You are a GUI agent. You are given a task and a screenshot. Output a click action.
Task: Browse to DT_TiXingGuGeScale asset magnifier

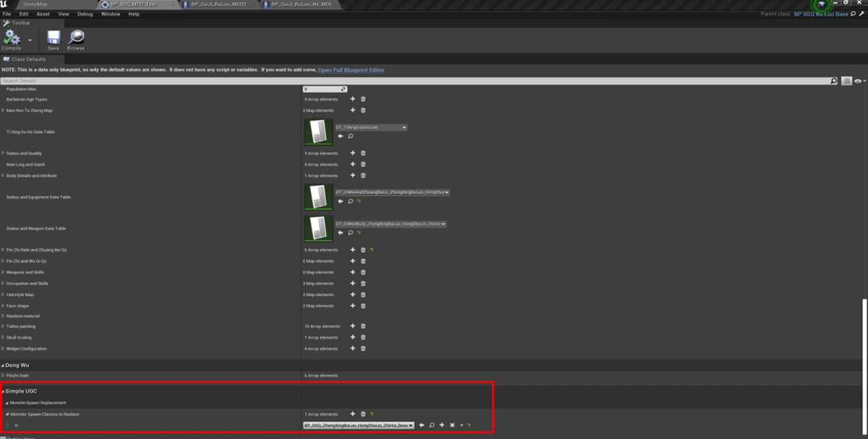(350, 136)
